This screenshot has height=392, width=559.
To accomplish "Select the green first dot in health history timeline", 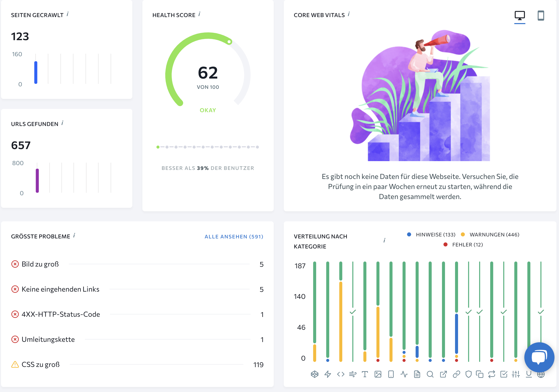I will point(158,147).
